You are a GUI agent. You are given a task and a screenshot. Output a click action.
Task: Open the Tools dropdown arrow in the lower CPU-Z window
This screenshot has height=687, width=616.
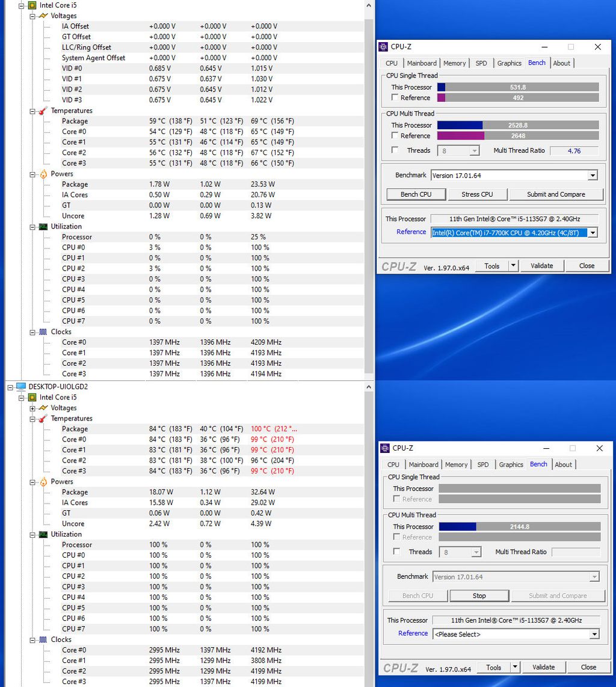[x=515, y=667]
